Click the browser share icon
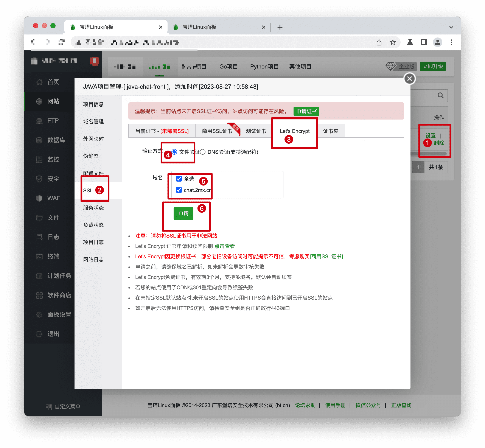 click(379, 42)
